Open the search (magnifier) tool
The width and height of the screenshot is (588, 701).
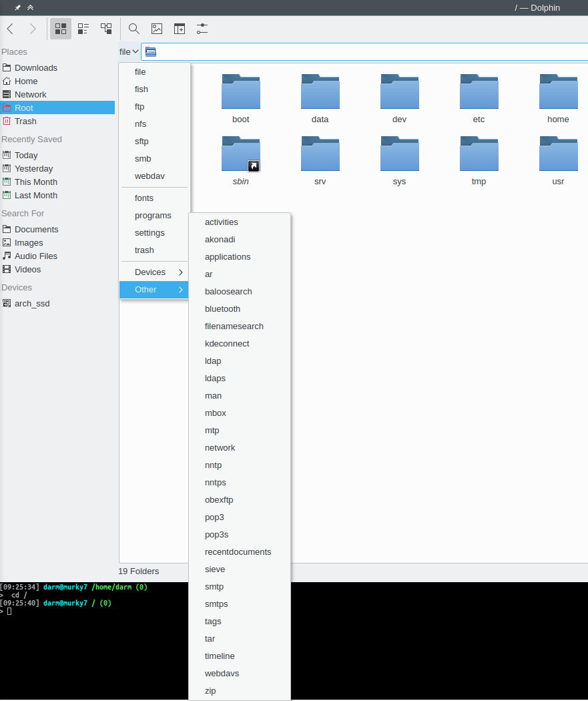click(133, 29)
